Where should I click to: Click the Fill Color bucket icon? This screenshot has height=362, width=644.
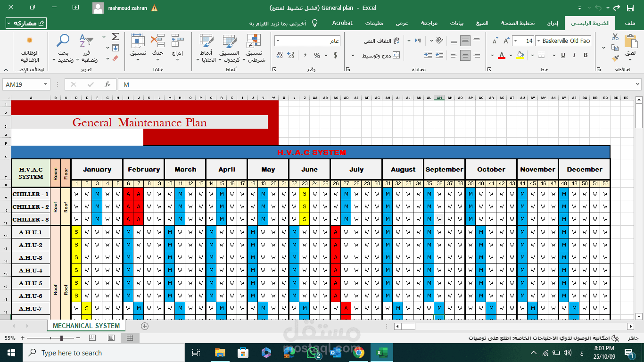[520, 55]
